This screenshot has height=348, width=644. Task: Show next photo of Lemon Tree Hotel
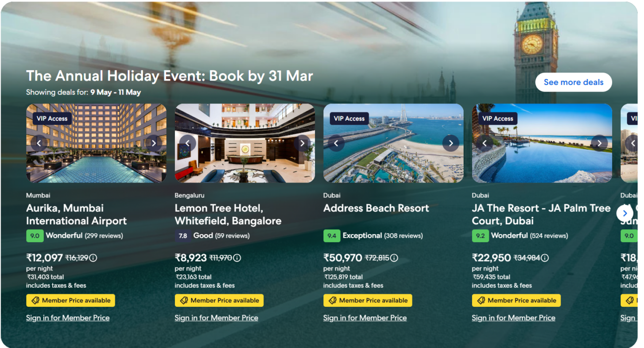[302, 143]
